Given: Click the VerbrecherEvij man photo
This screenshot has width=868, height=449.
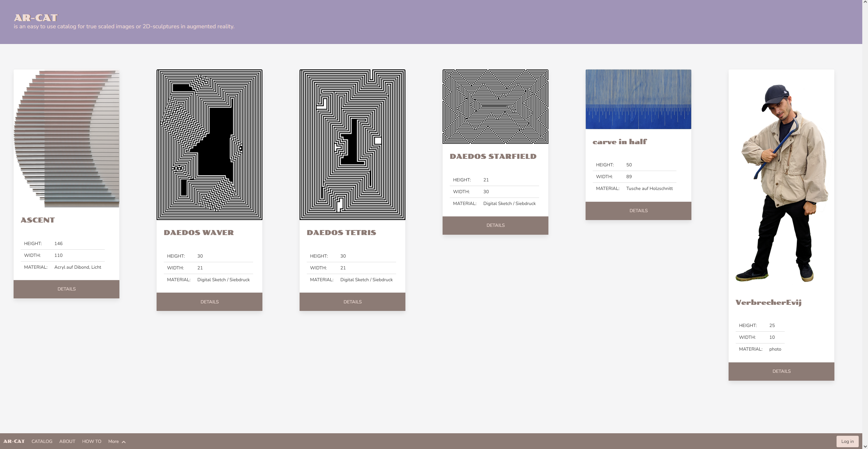Looking at the screenshot, I should [x=781, y=182].
